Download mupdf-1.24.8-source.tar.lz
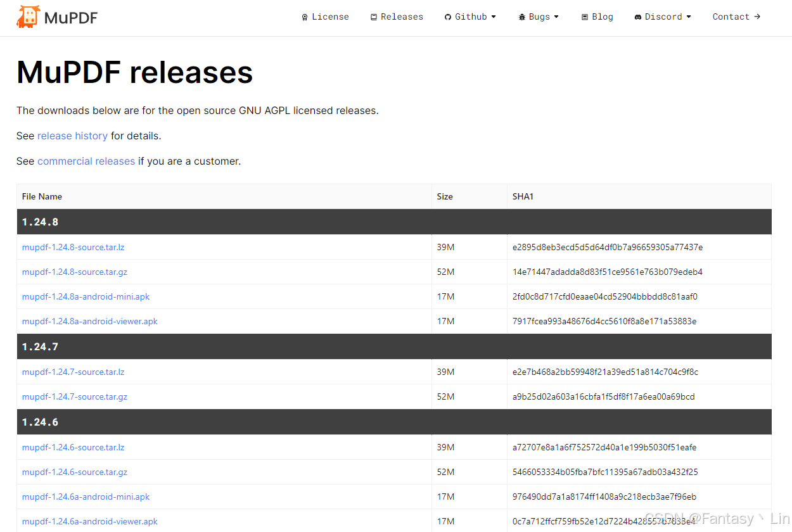 point(73,247)
